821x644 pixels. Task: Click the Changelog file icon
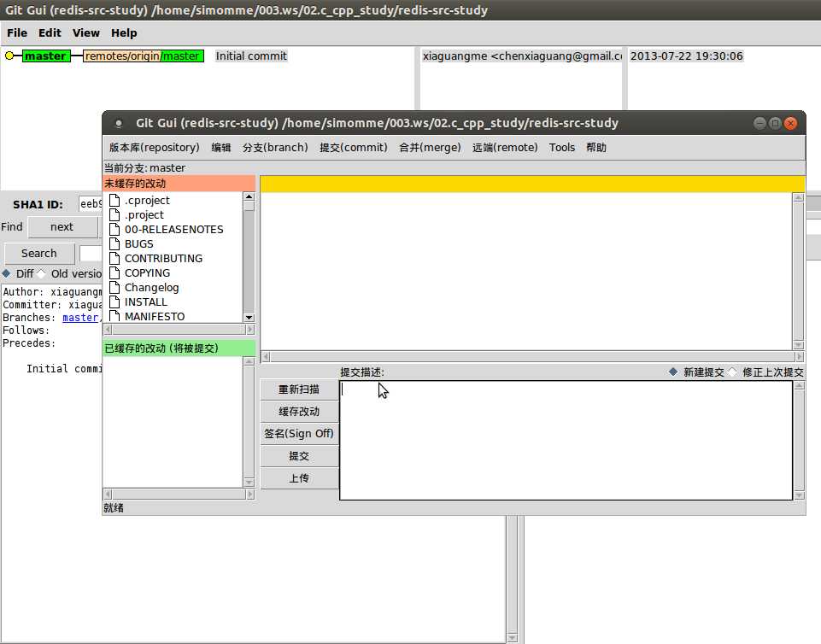(x=114, y=288)
